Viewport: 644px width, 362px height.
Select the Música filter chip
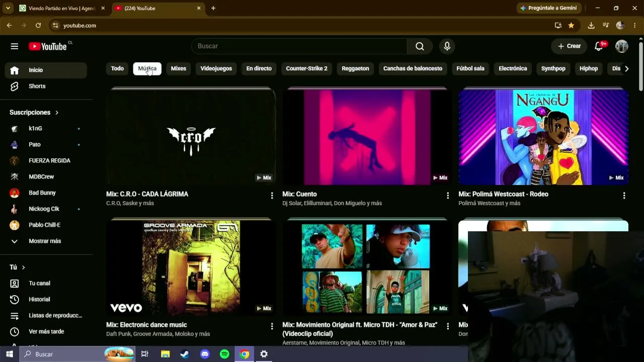point(147,68)
